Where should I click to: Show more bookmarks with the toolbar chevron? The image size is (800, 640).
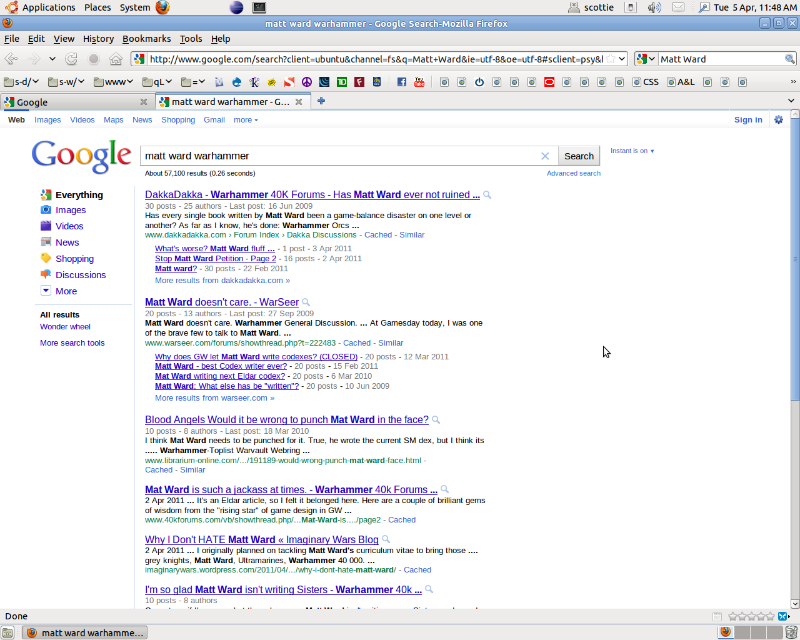(793, 82)
